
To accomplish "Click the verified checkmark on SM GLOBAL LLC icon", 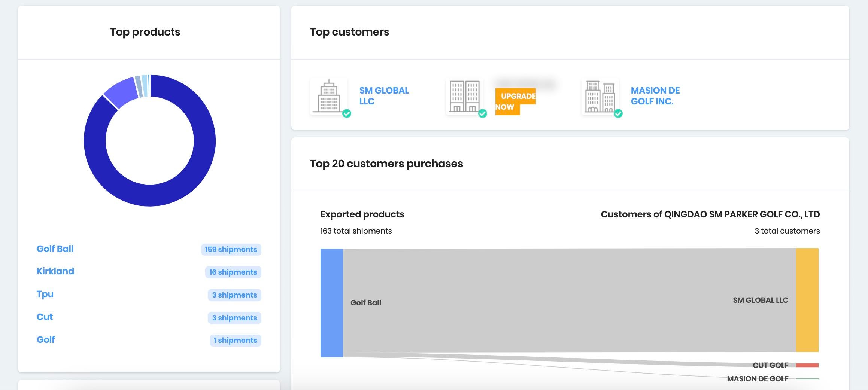I will [x=347, y=113].
